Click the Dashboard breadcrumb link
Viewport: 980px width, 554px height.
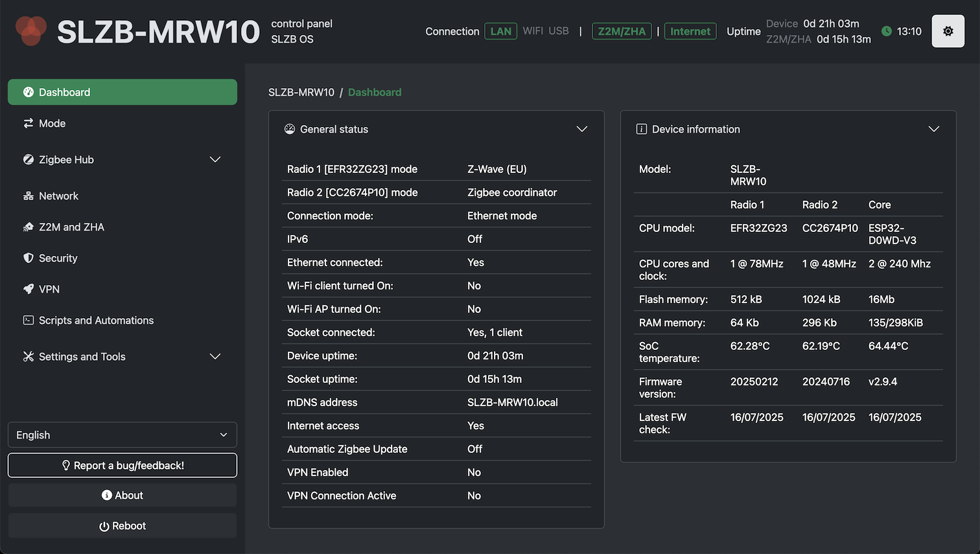click(x=375, y=92)
